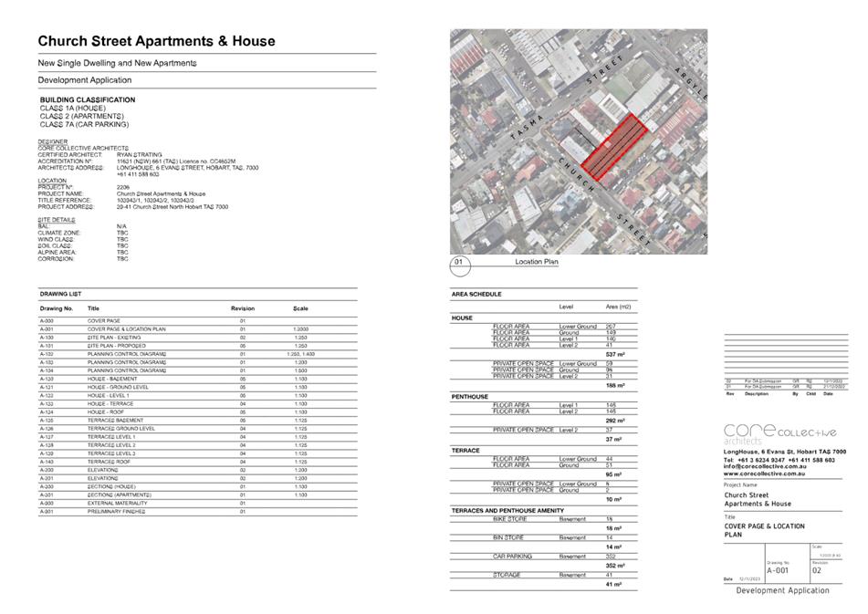Click the 'BIN STORE' row label
Screen dimensions: 868x614
coord(507,537)
